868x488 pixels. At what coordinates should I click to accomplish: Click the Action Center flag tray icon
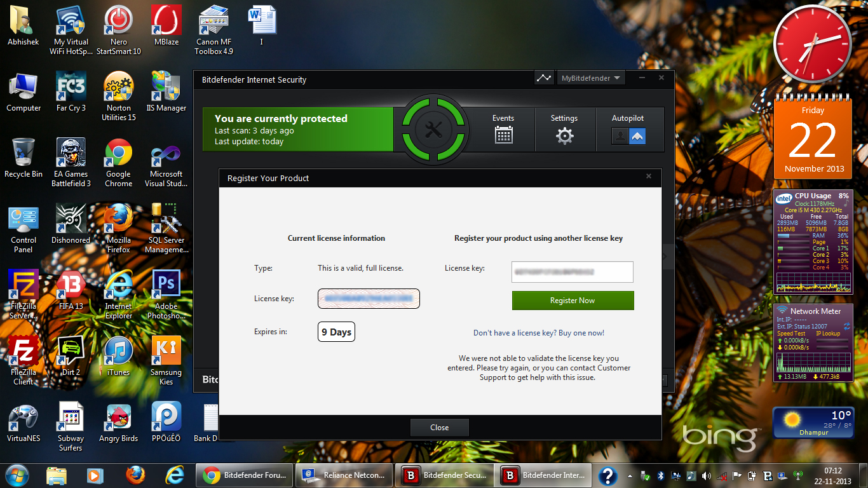click(x=736, y=475)
